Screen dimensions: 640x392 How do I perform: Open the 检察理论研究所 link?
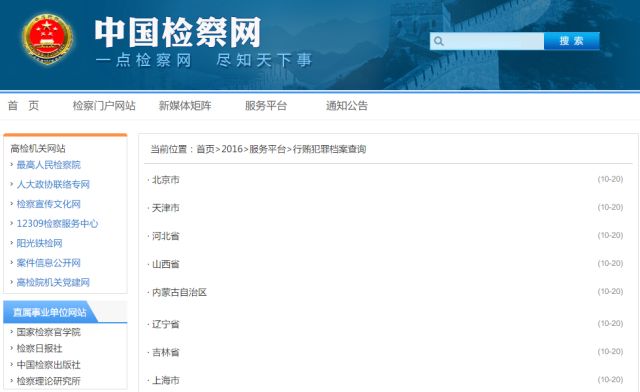(49, 381)
